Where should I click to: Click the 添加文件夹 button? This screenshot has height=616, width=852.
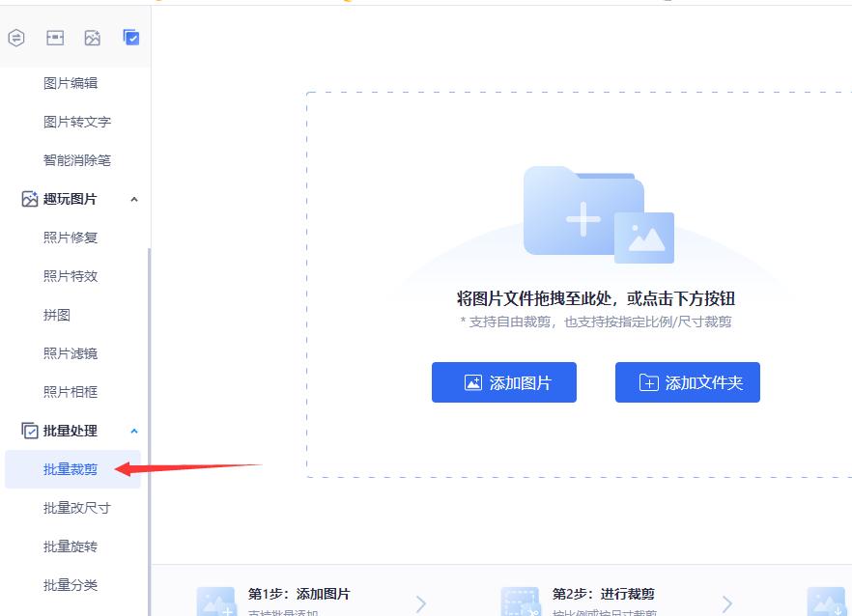[x=687, y=382]
